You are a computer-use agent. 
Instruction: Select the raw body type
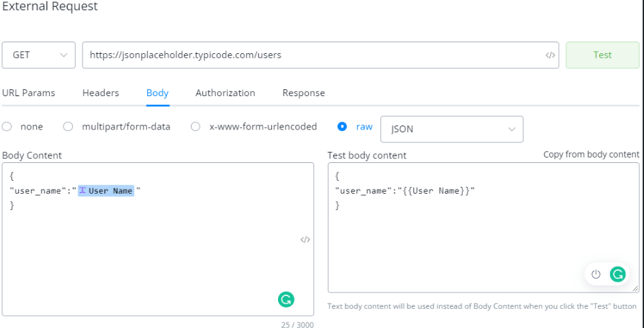(x=342, y=127)
